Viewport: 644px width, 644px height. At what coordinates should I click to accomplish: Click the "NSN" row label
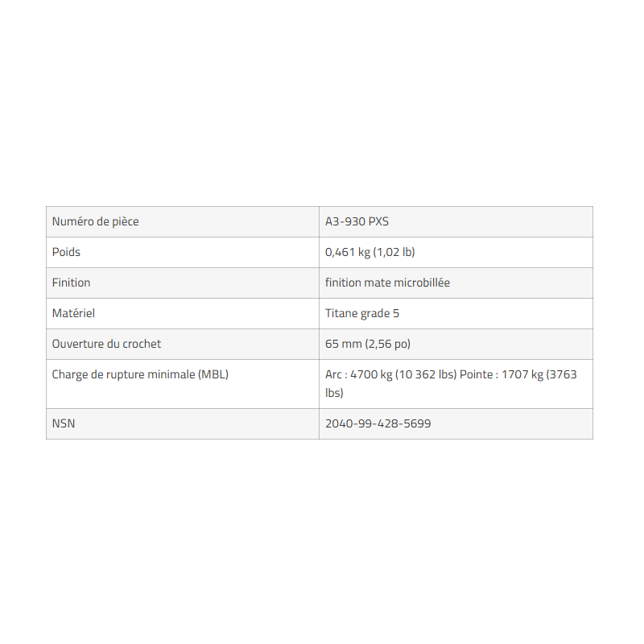click(x=64, y=423)
